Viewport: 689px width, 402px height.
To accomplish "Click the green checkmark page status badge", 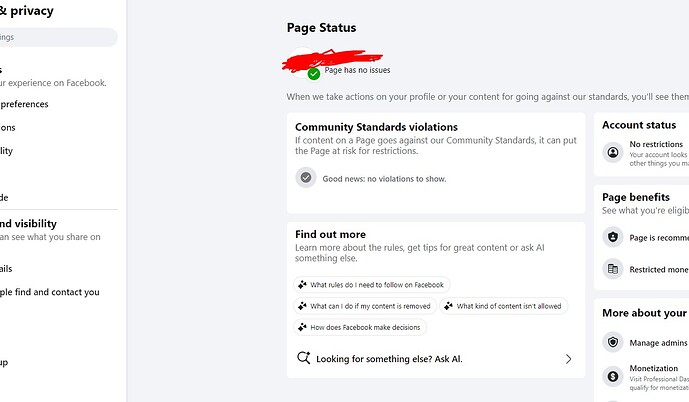I will (314, 74).
